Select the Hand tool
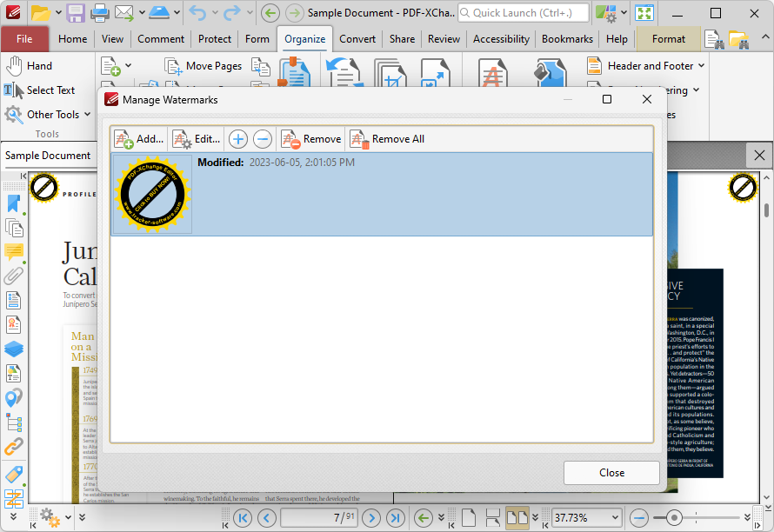Image resolution: width=774 pixels, height=532 pixels. tap(29, 66)
